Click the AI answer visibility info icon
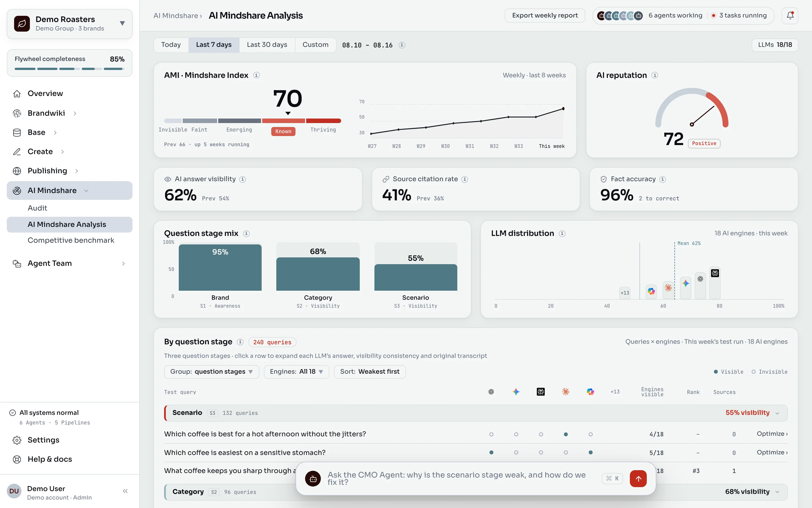The width and height of the screenshot is (812, 508). (x=242, y=179)
